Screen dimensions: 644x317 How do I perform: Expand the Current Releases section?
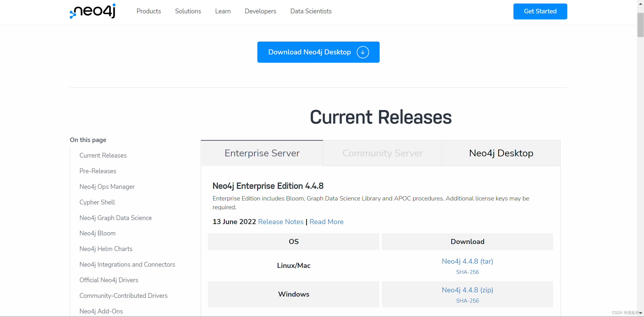[103, 155]
